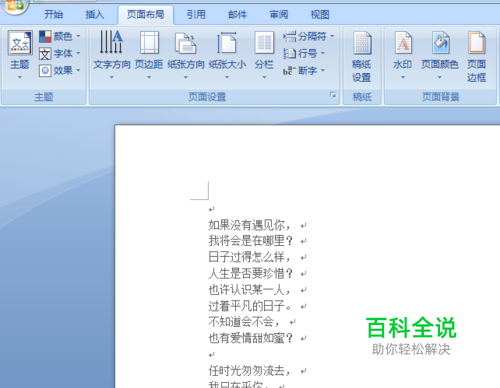The width and height of the screenshot is (500, 388).
Task: Switch to the 审阅 tab
Action: (x=279, y=15)
